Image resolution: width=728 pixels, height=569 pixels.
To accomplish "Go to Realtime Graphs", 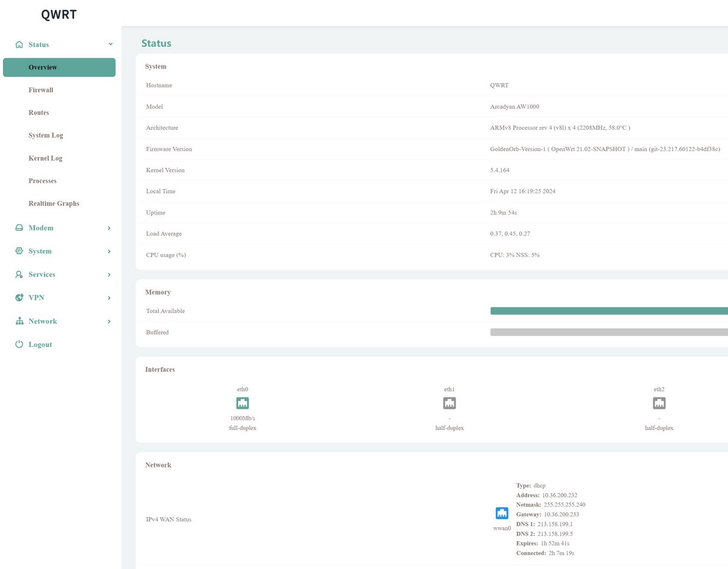I will pyautogui.click(x=53, y=204).
